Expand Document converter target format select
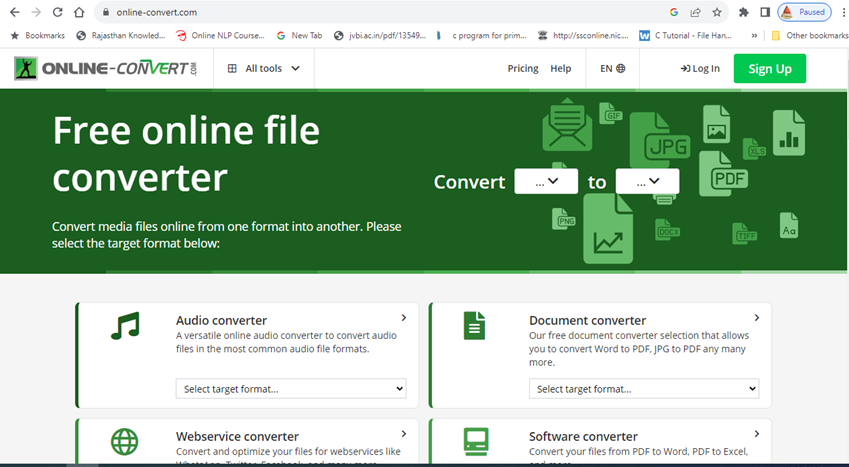The height and width of the screenshot is (467, 849). (x=644, y=389)
